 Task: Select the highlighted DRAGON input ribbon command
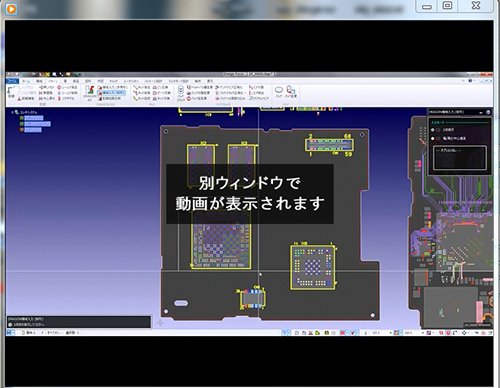(112, 93)
